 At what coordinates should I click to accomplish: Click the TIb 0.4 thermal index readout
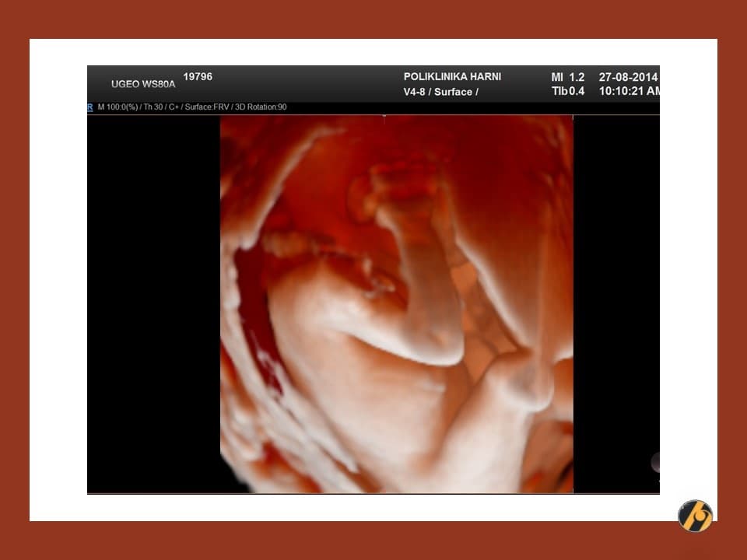[567, 91]
